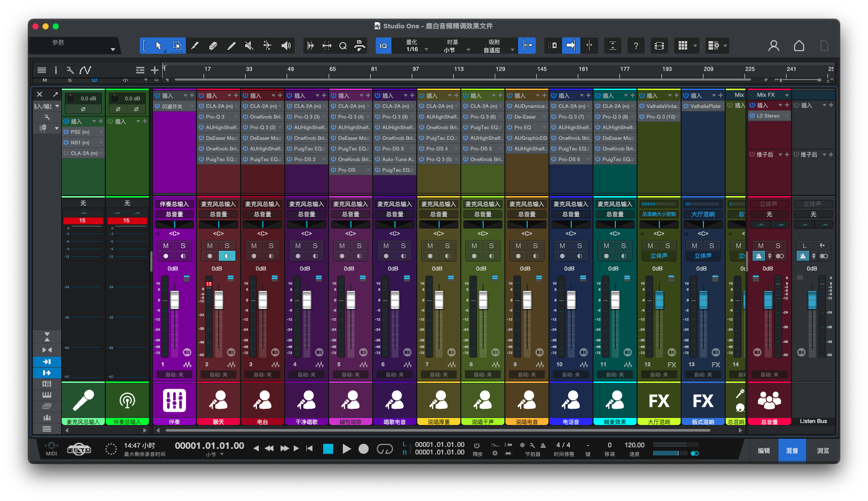Click the 麦克风总输入 microphone input icon
This screenshot has width=868, height=501.
click(x=83, y=400)
